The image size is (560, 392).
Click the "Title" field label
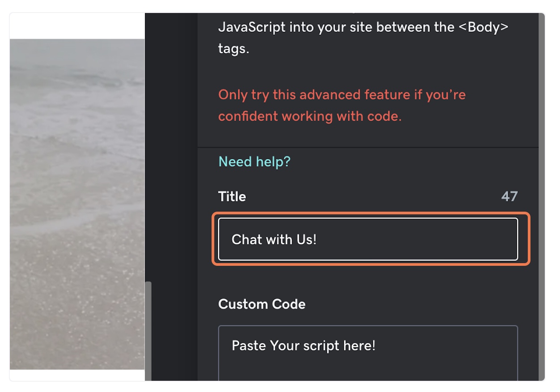(232, 196)
